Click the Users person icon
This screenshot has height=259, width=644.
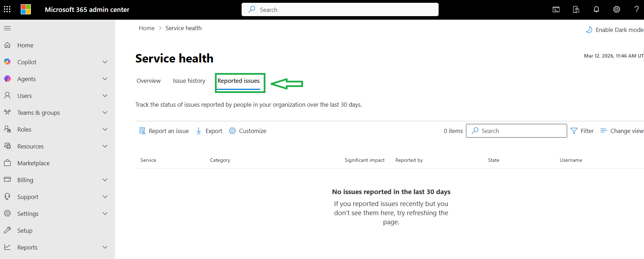[x=7, y=95]
